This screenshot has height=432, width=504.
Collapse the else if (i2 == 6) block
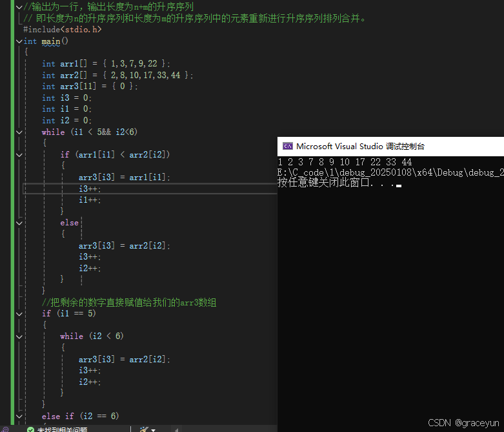tap(19, 417)
